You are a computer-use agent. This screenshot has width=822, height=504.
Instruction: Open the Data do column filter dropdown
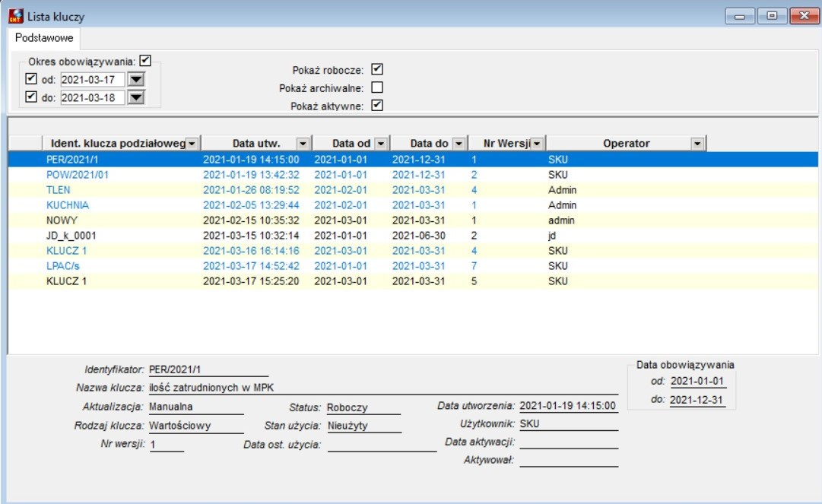pyautogui.click(x=459, y=144)
